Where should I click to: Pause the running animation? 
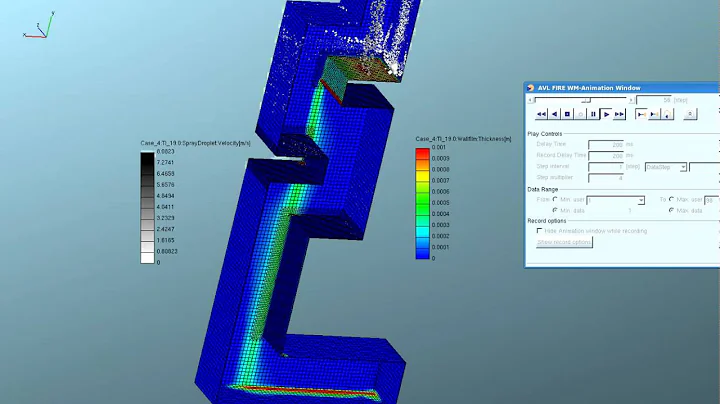click(593, 114)
